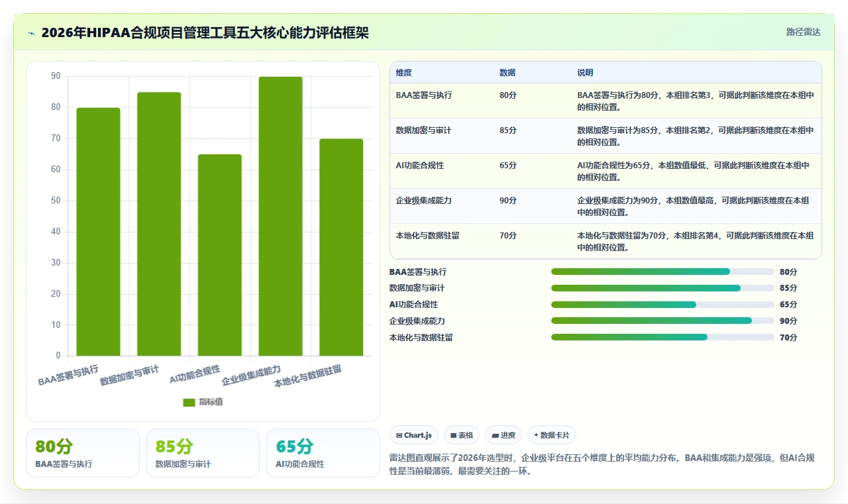The image size is (848, 504).
Task: Open the 80分 BAA签署与执行 stat card
Action: [x=83, y=453]
